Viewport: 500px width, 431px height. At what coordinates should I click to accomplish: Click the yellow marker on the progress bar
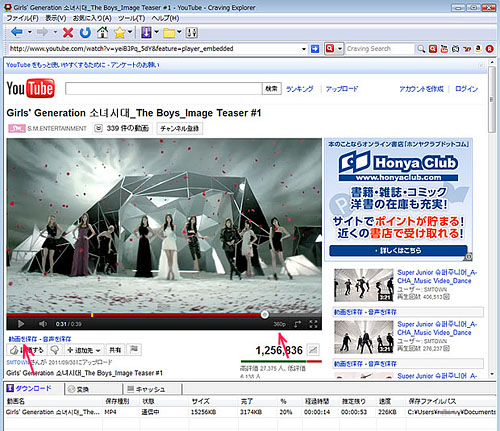(92, 315)
